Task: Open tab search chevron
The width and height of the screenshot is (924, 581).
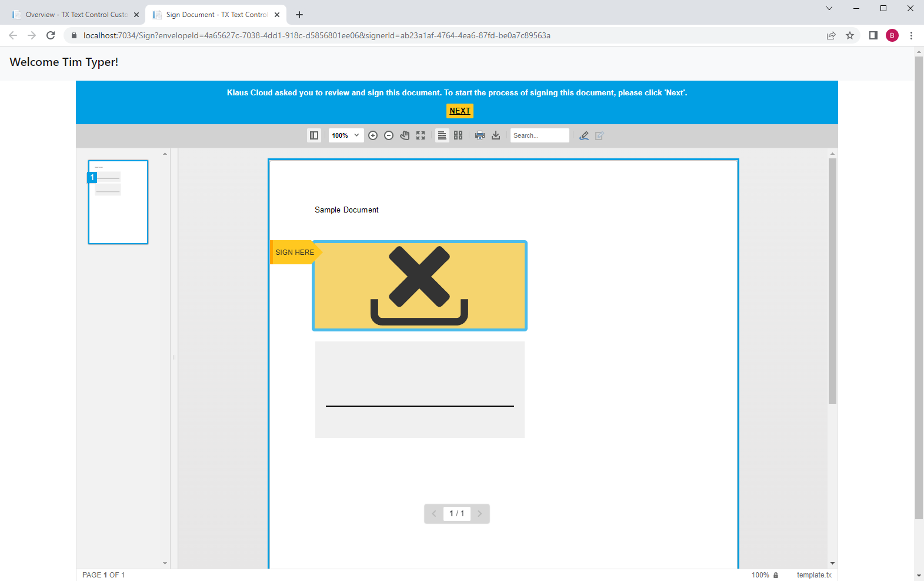Action: coord(829,8)
